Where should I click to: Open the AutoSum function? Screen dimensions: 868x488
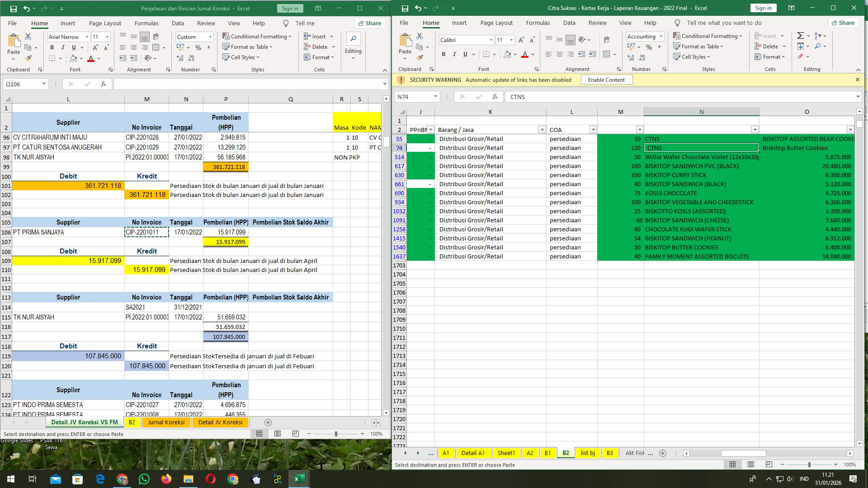[799, 35]
